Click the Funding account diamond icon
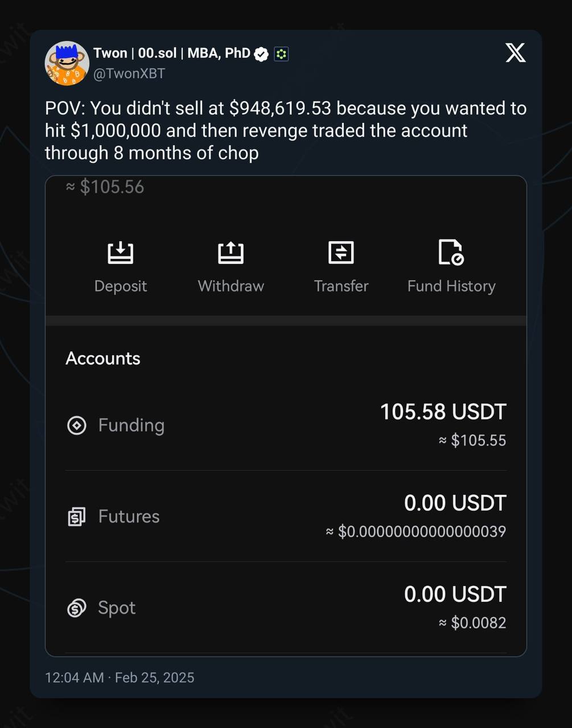Screen dimensions: 572x728 pos(77,425)
